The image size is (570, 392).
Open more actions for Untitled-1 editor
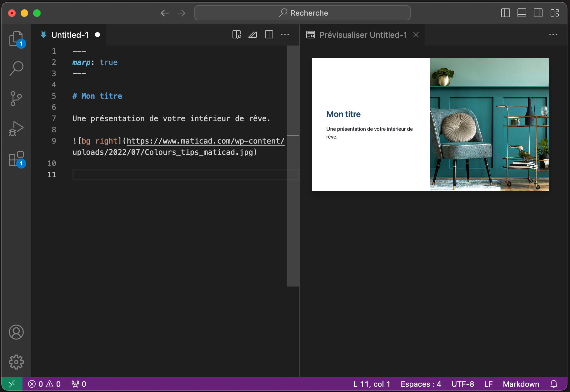[285, 35]
